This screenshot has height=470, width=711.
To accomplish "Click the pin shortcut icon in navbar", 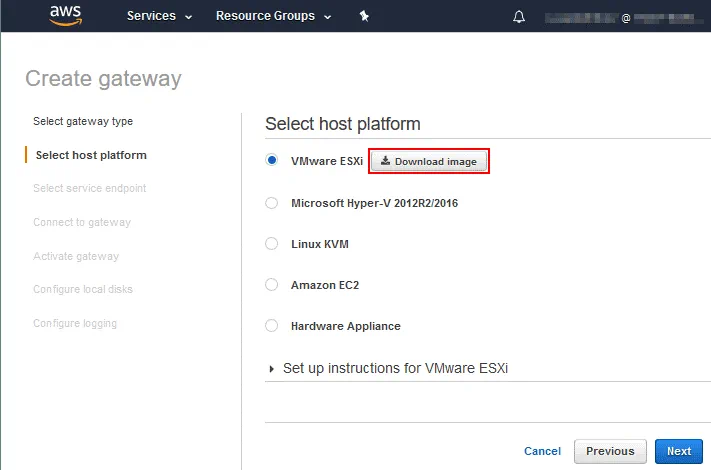I will coord(364,16).
